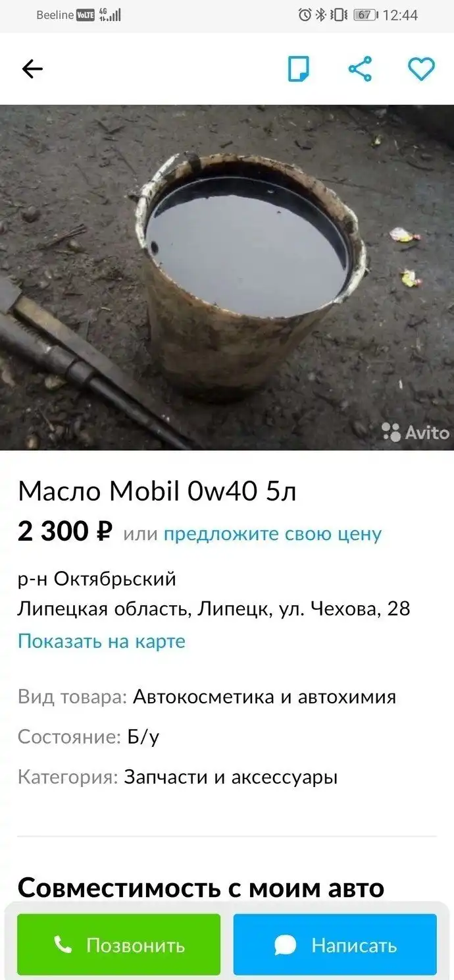Open the oil bucket photo
The height and width of the screenshot is (980, 454).
coord(227,277)
